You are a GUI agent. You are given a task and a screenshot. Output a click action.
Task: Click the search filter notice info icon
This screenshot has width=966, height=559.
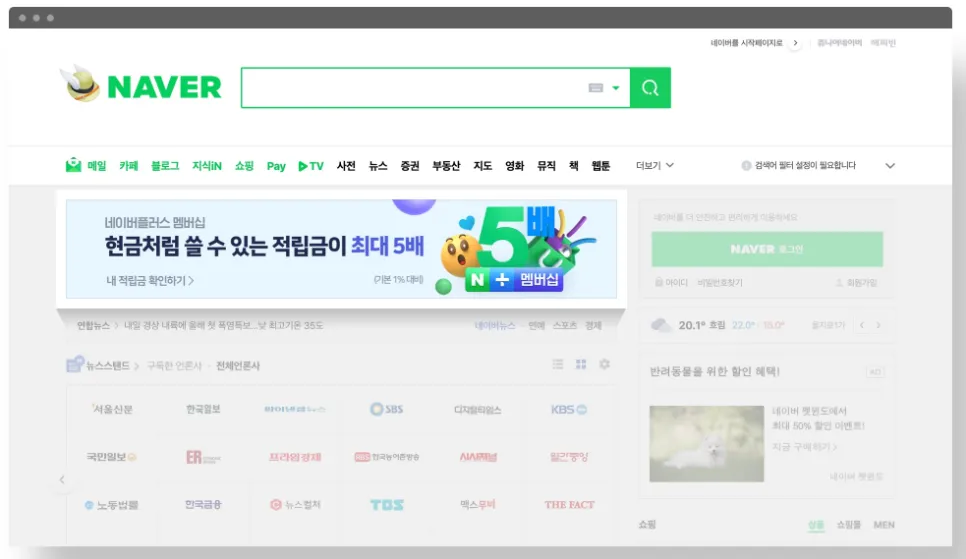click(x=746, y=165)
